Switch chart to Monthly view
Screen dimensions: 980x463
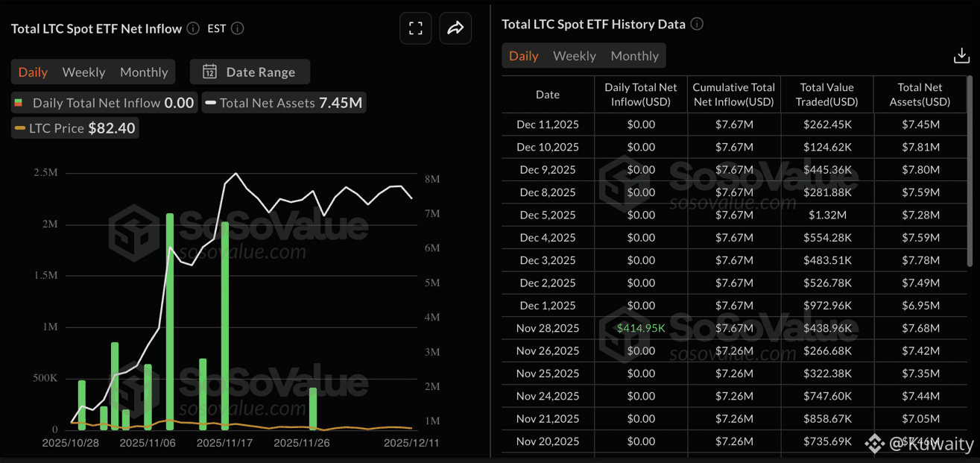pyautogui.click(x=144, y=72)
